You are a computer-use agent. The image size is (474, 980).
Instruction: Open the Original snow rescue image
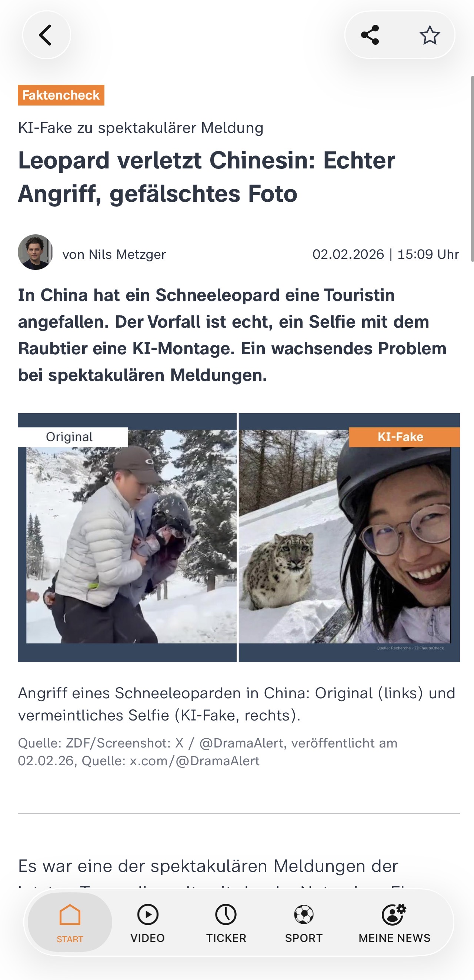(x=127, y=537)
